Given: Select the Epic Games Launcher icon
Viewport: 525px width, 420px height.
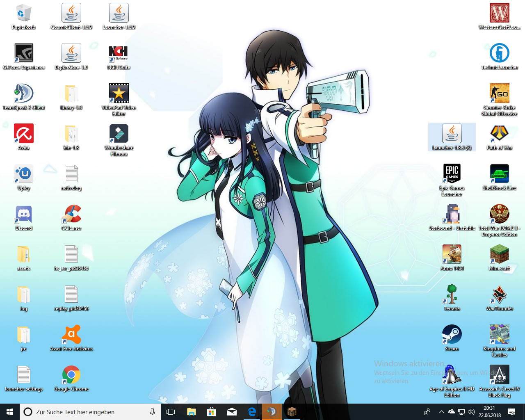Looking at the screenshot, I should [452, 174].
